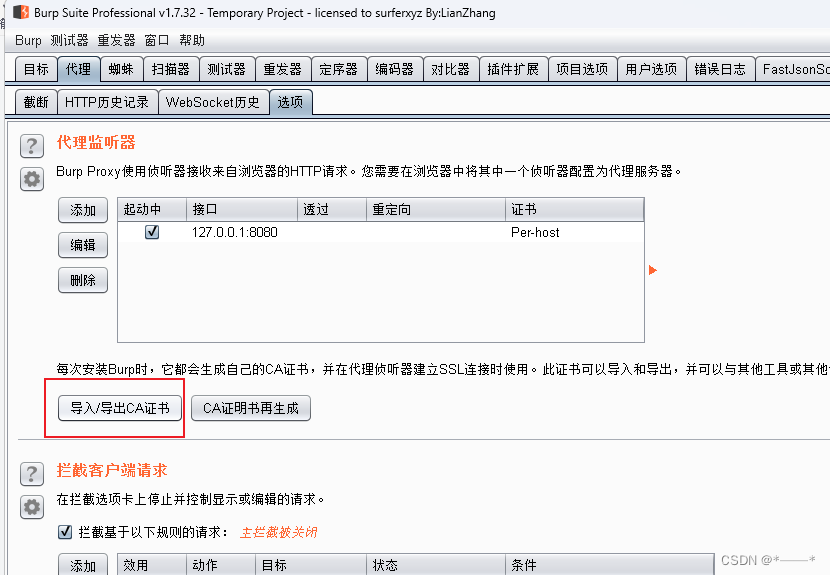Viewport: 830px width, 575px height.
Task: Open the 重发器 menu in menu bar
Action: (116, 40)
